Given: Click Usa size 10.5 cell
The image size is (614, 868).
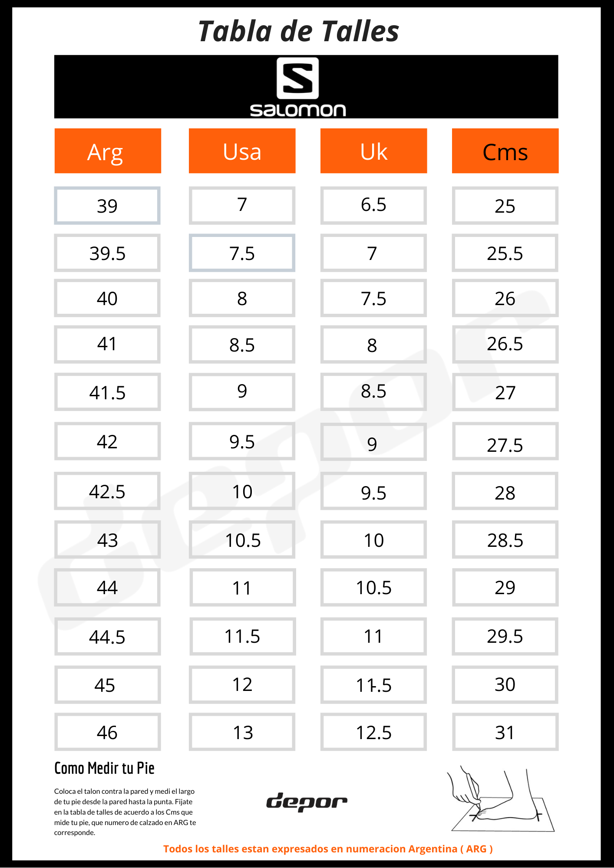Looking at the screenshot, I should [242, 539].
